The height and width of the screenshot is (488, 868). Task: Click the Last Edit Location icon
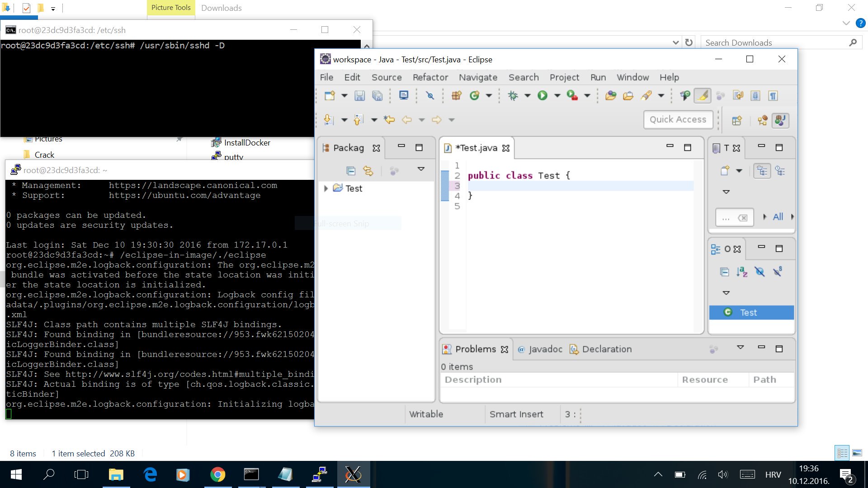389,120
